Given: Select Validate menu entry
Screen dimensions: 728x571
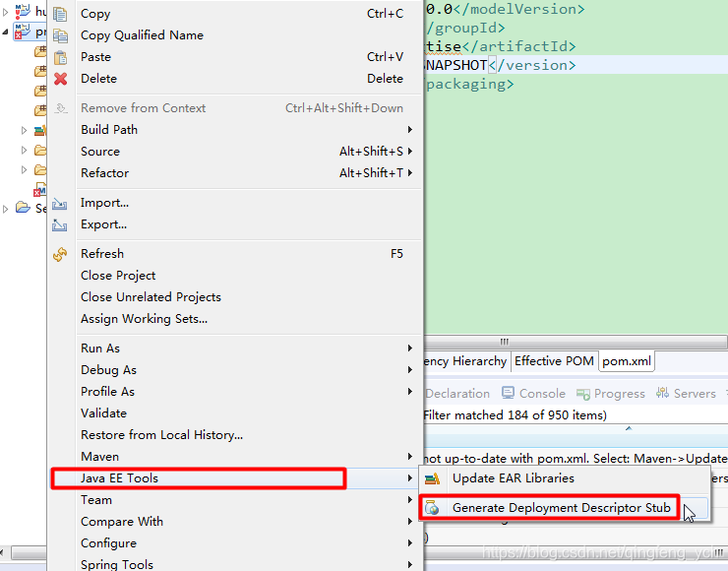Looking at the screenshot, I should click(236, 413).
